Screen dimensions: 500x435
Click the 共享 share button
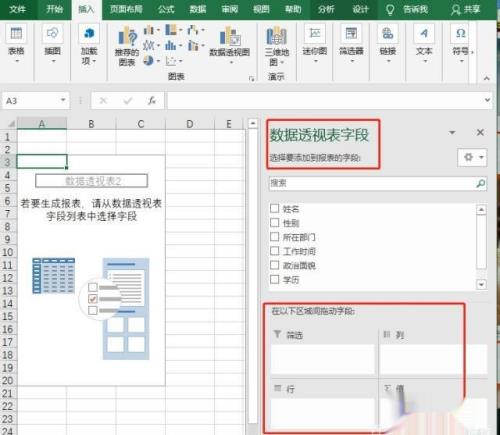465,9
